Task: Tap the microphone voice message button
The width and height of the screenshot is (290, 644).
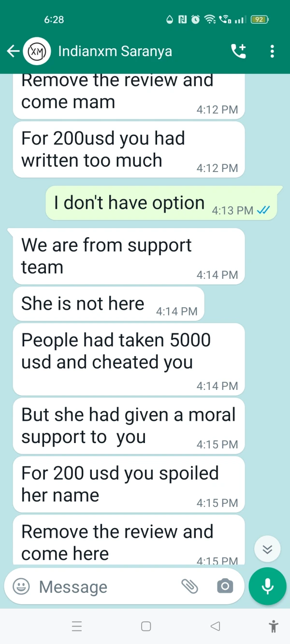Action: click(x=267, y=586)
